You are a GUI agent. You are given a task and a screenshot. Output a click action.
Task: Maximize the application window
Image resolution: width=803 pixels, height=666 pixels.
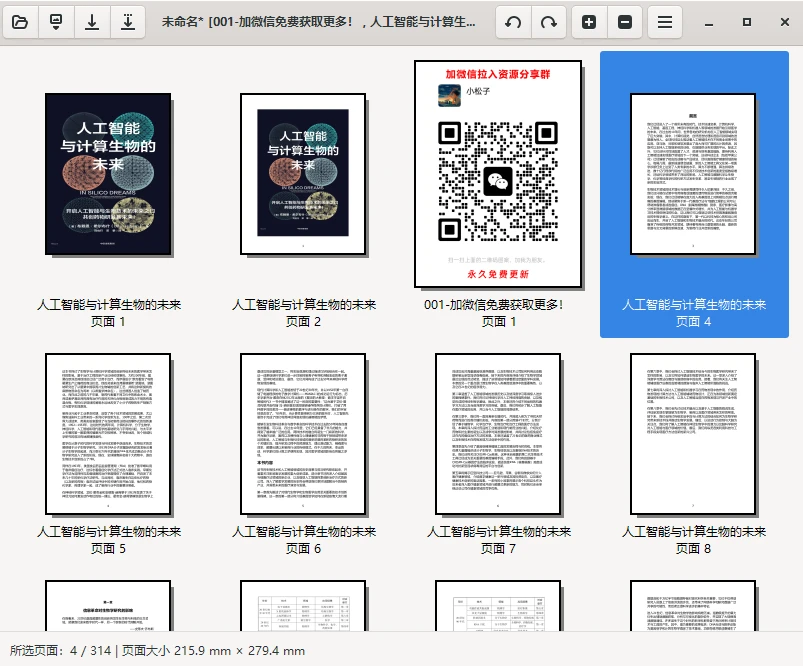click(x=747, y=22)
